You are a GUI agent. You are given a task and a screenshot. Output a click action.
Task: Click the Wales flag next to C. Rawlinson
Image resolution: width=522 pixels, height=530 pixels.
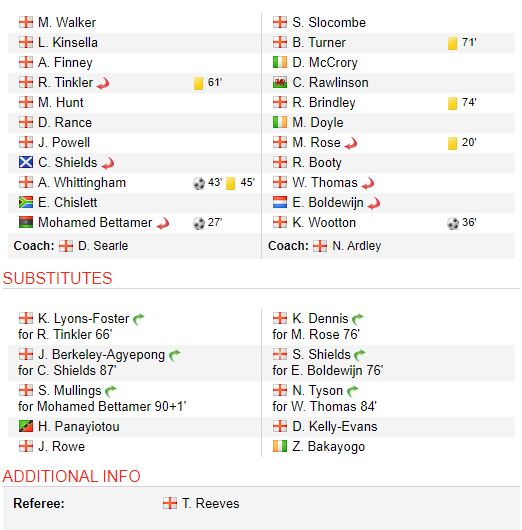(280, 82)
